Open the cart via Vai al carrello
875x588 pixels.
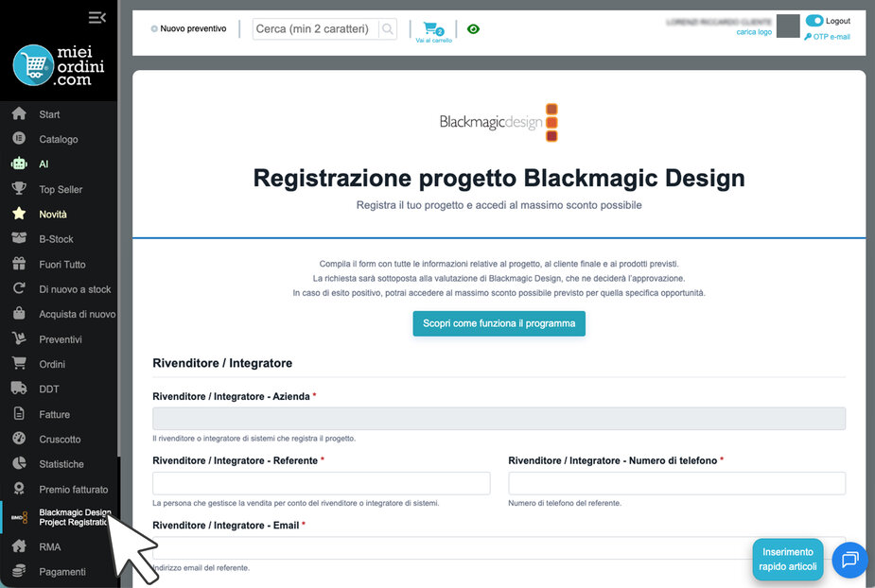[x=433, y=32]
